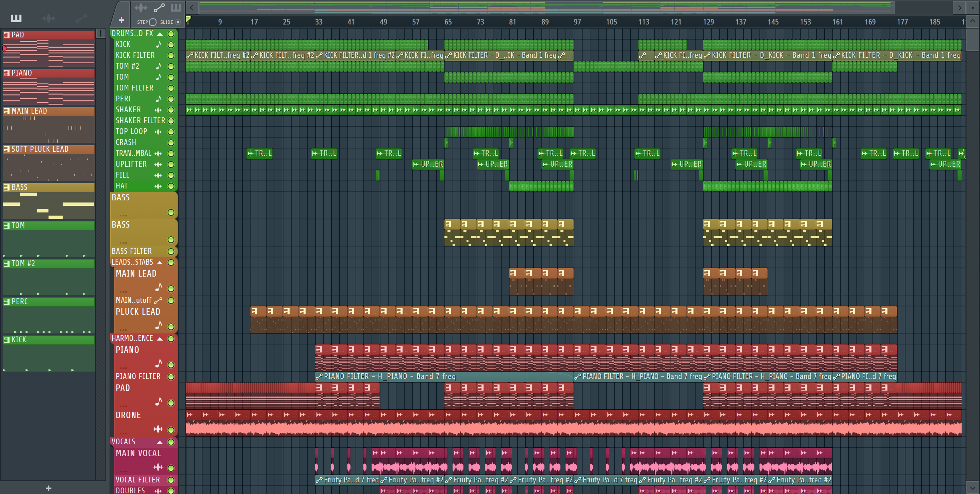Click the waveform icon on the FILL track
This screenshot has height=494, width=980.
(x=158, y=175)
